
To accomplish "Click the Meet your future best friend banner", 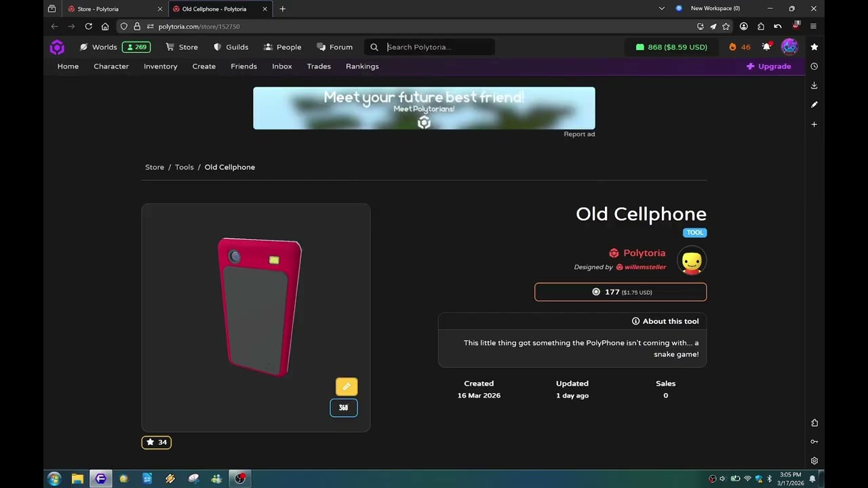I will (x=424, y=108).
